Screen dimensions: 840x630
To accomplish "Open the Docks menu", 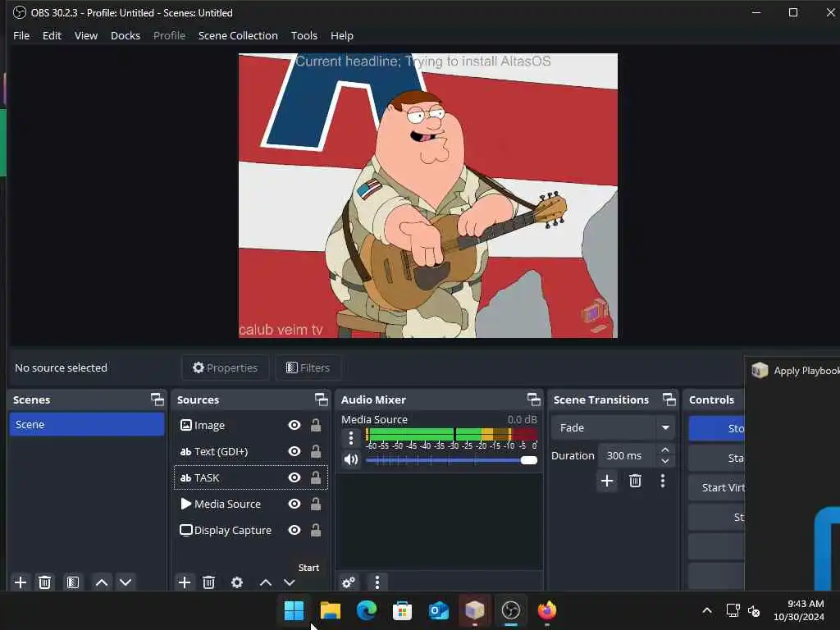I will point(126,35).
